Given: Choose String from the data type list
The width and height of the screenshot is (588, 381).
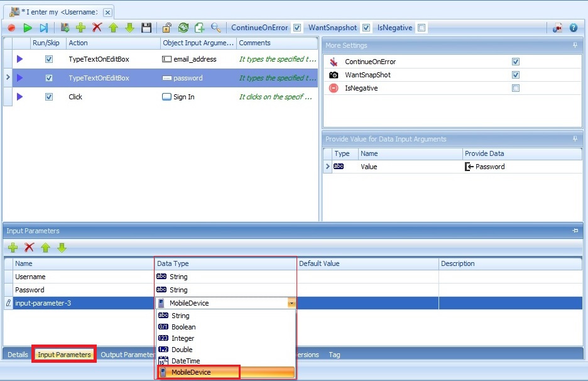Looking at the screenshot, I should coord(226,316).
